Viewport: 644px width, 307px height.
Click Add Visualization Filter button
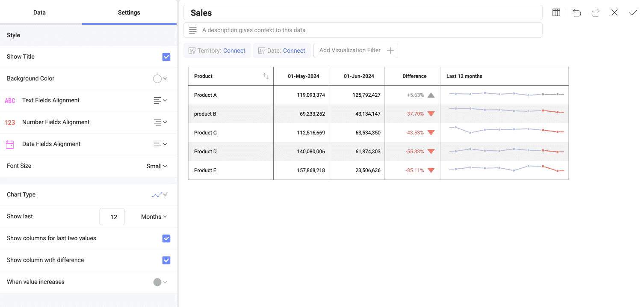click(356, 51)
